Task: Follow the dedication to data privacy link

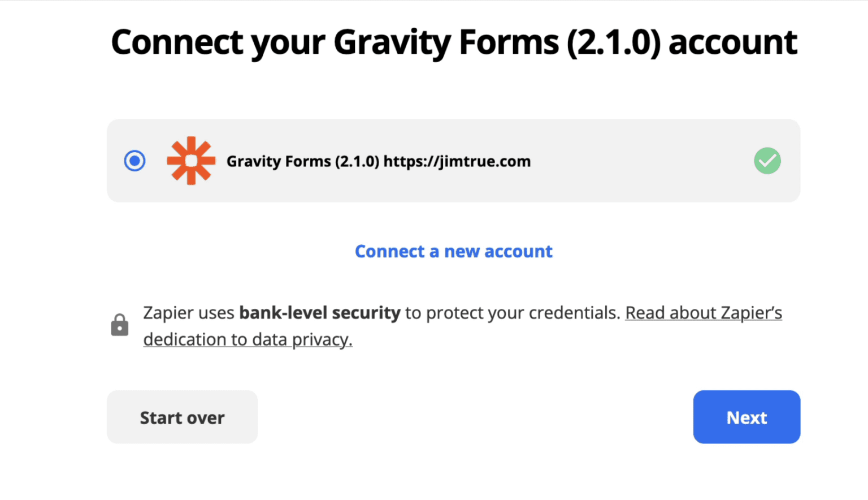Action: pos(248,339)
